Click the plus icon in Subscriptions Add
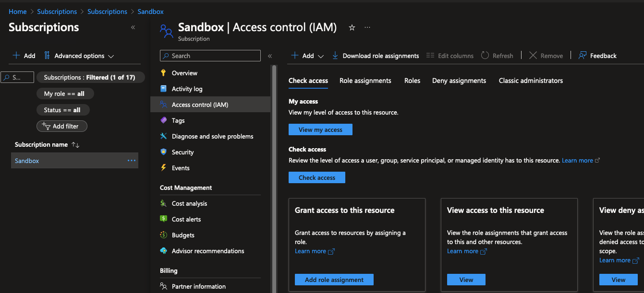 tap(16, 56)
